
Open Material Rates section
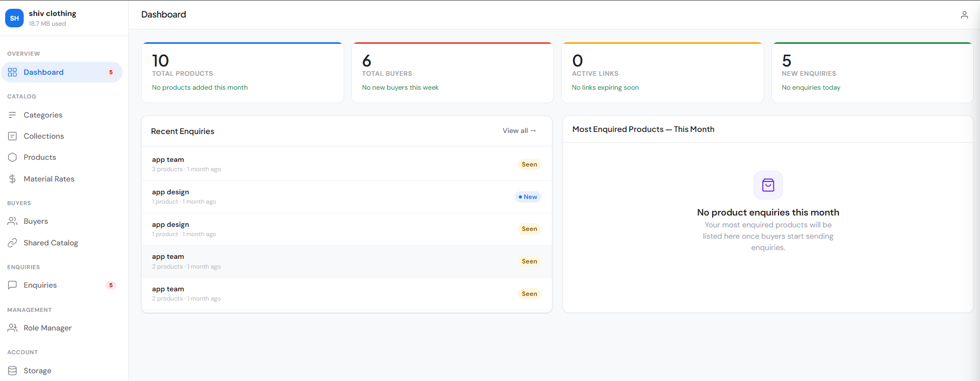click(62, 179)
